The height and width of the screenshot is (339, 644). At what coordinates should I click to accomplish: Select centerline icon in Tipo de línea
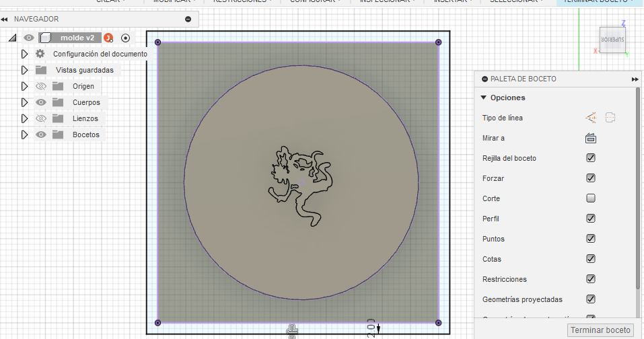[610, 118]
